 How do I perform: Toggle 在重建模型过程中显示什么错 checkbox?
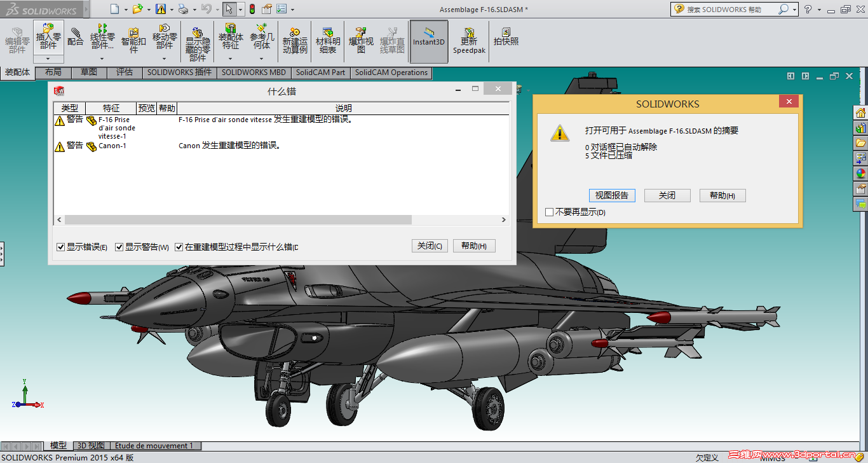pyautogui.click(x=179, y=247)
